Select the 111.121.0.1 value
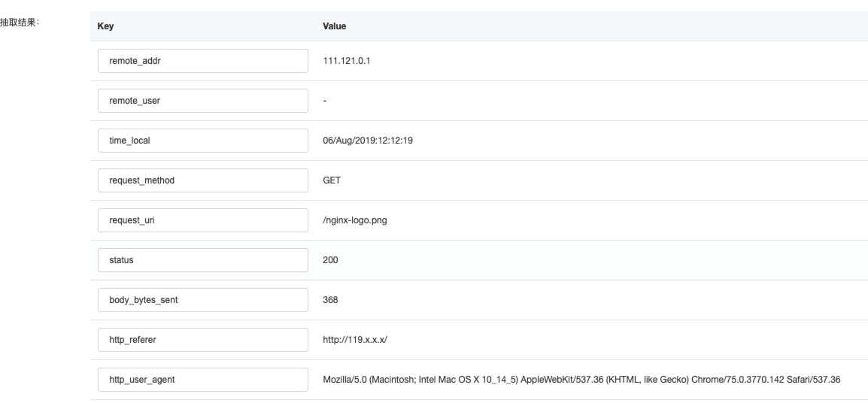The image size is (868, 403). pos(347,61)
